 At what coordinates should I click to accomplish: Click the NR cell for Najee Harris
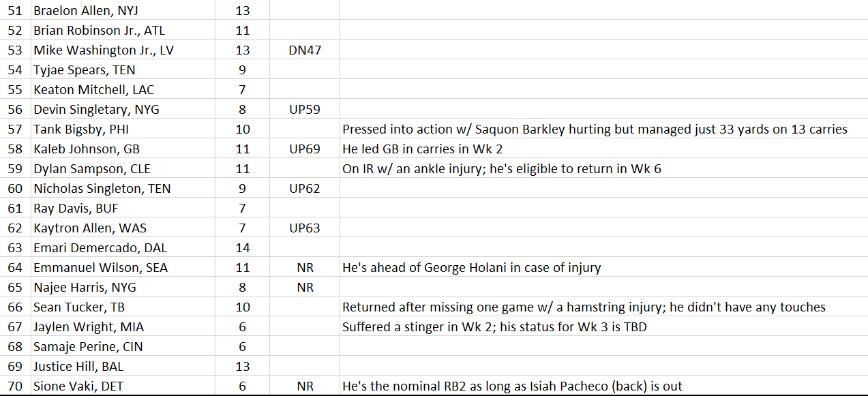pos(304,287)
